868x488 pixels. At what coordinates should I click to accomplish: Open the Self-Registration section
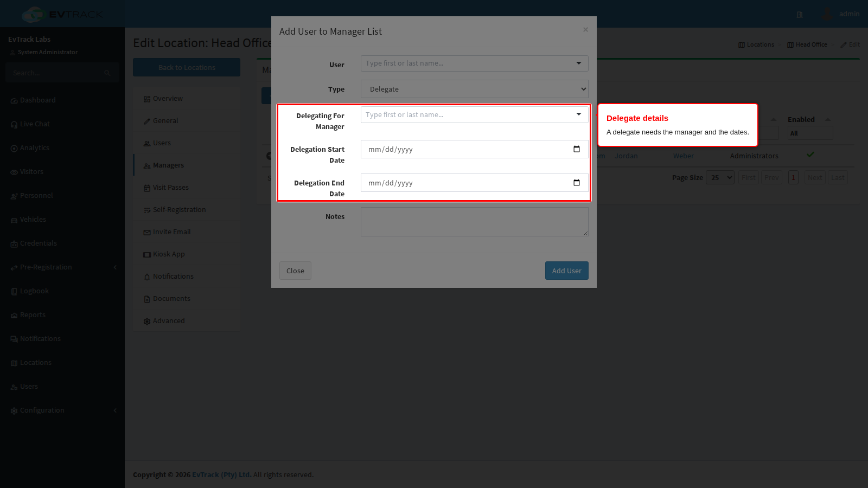click(x=179, y=210)
